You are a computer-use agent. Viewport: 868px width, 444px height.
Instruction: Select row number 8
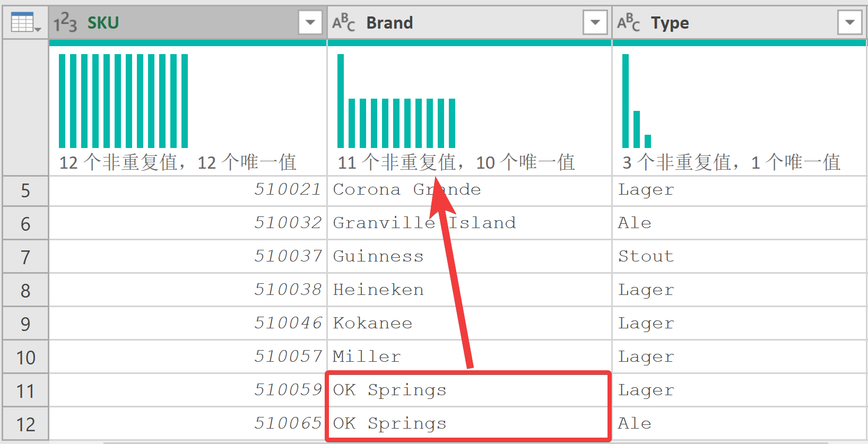pos(25,291)
